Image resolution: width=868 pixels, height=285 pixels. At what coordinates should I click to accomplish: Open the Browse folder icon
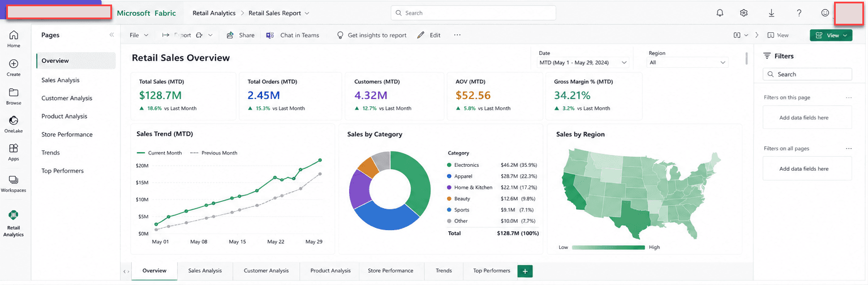14,93
